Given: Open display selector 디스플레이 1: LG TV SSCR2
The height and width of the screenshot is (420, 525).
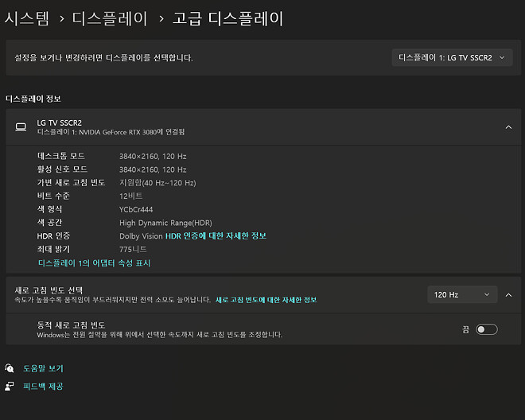Looking at the screenshot, I should [x=452, y=57].
